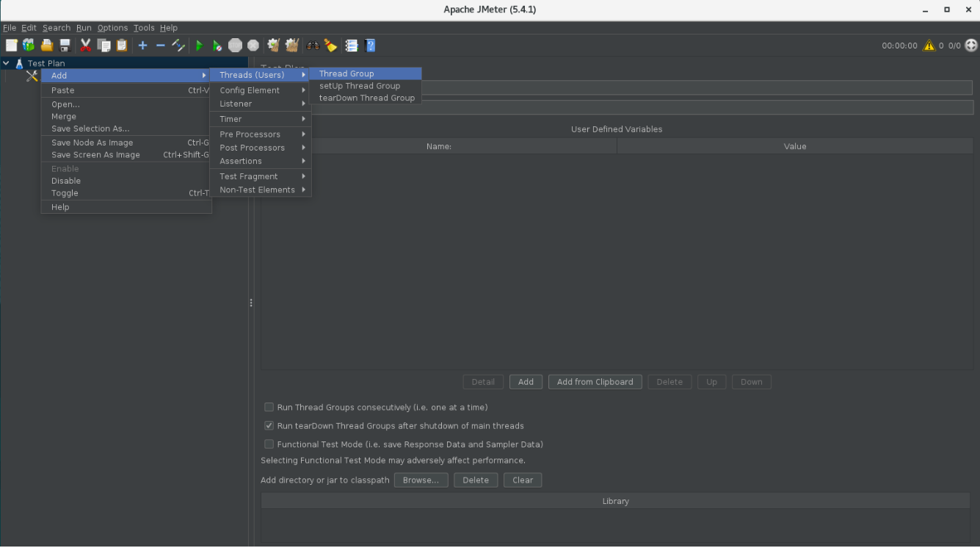Open the File menu

click(10, 28)
